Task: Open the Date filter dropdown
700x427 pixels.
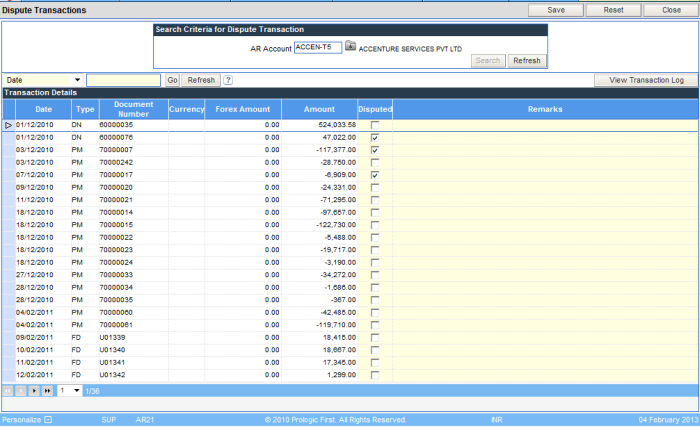Action: [77, 80]
